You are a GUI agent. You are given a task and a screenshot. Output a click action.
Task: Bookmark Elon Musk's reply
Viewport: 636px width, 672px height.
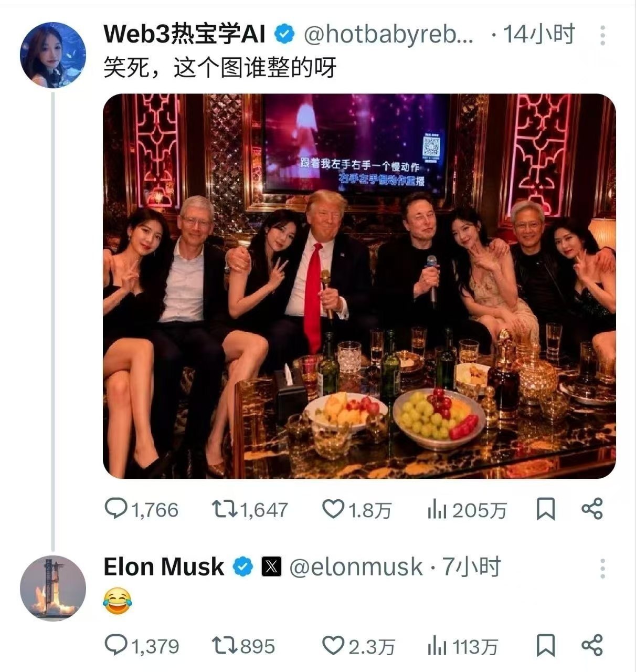(x=546, y=646)
